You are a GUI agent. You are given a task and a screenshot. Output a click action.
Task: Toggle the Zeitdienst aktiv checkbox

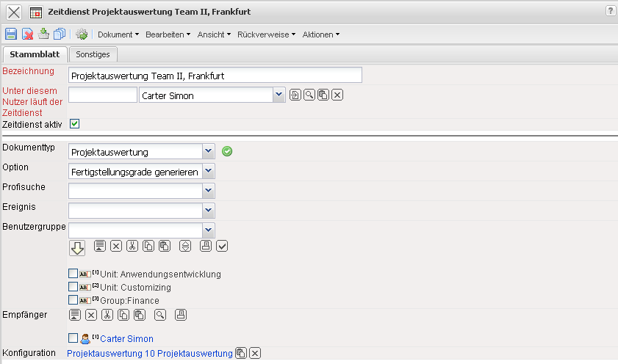point(74,124)
